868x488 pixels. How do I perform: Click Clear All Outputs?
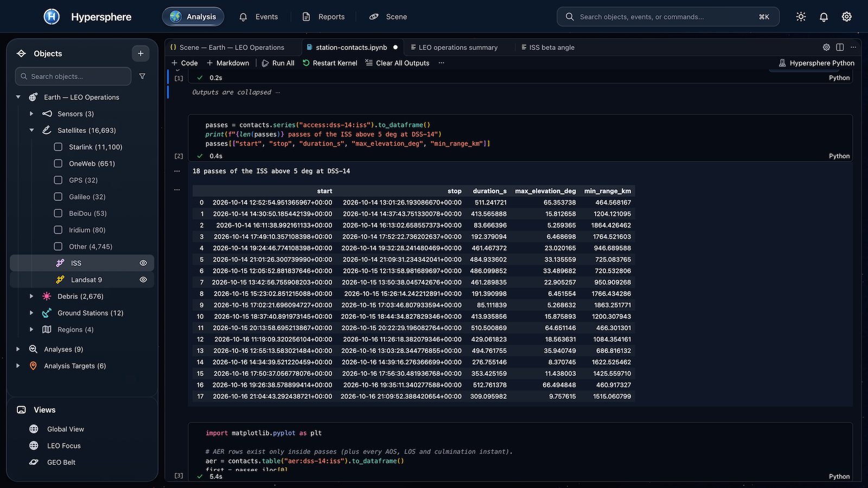click(x=397, y=63)
